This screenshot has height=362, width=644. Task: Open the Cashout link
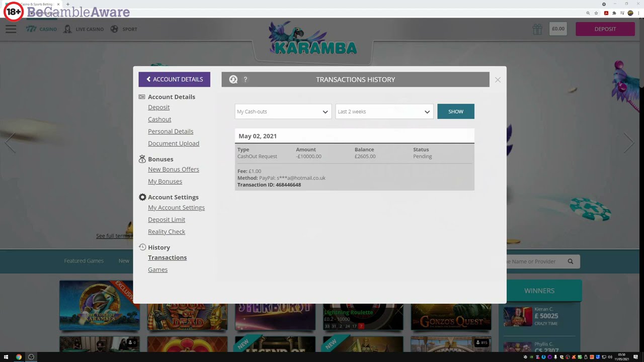click(x=159, y=119)
